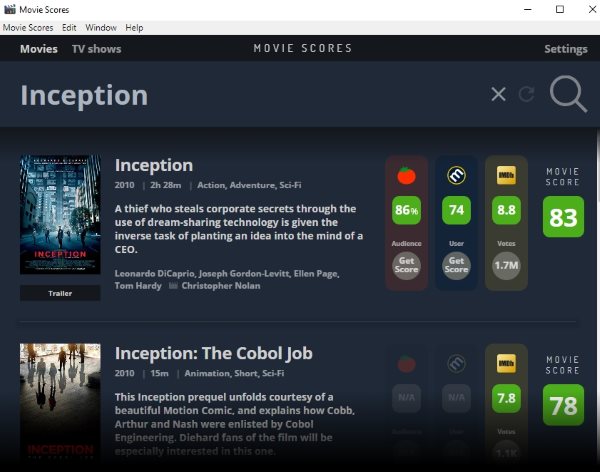This screenshot has width=600, height=472.
Task: Click Get Score under User
Action: coord(456,265)
